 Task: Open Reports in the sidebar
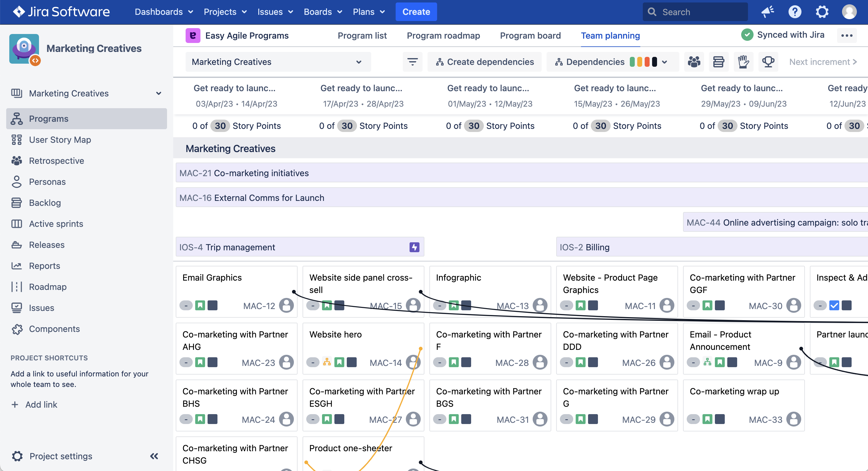pyautogui.click(x=87, y=265)
